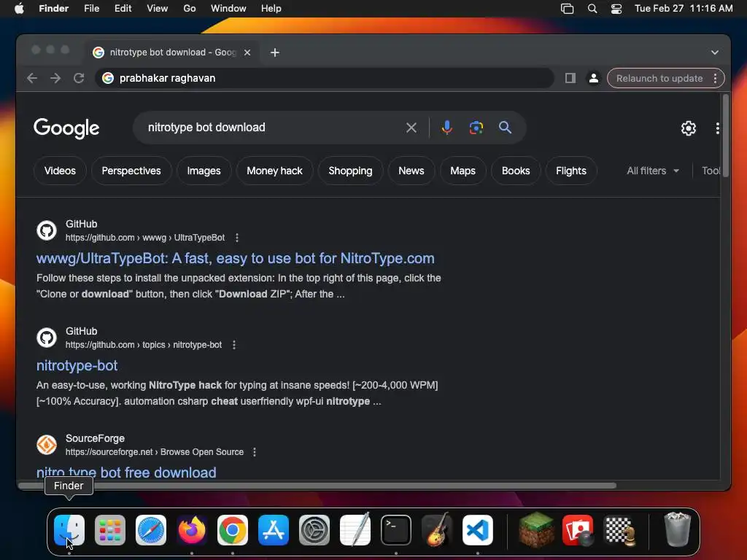This screenshot has height=560, width=747.
Task: Open nitro type bot free download link
Action: coord(126,472)
